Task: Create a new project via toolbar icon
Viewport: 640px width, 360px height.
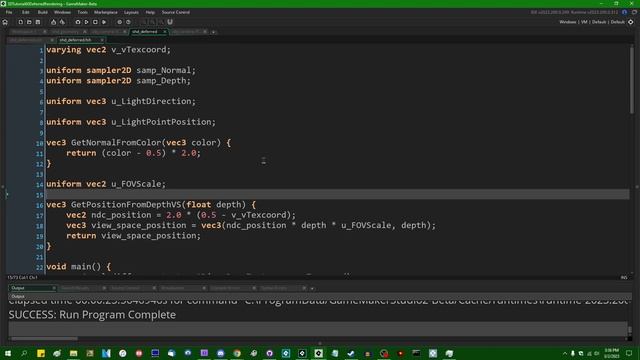Action: (20, 22)
